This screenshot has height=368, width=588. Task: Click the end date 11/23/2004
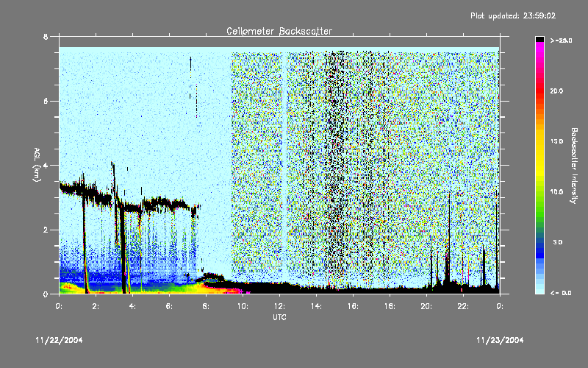pos(500,340)
